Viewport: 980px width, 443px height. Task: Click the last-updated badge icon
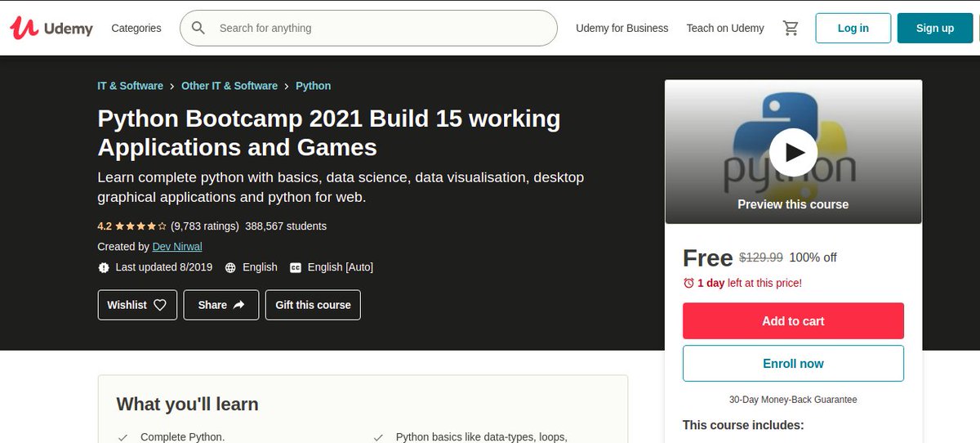(104, 267)
